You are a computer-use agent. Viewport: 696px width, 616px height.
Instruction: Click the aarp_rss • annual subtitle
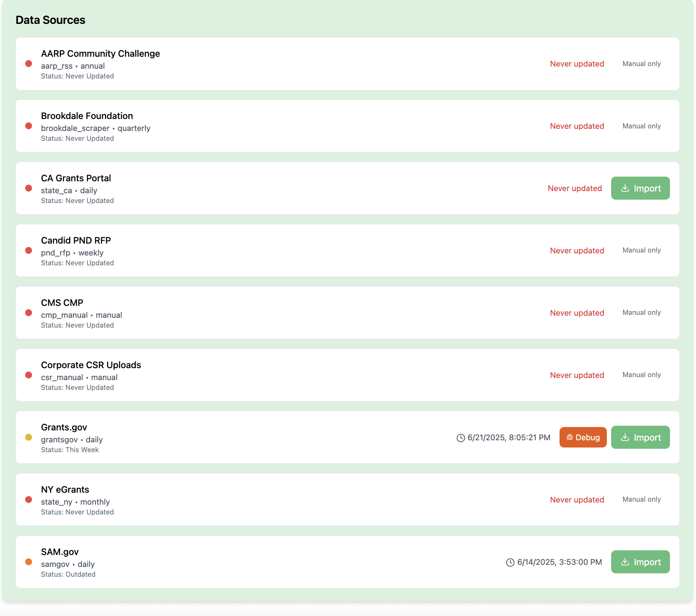point(73,66)
